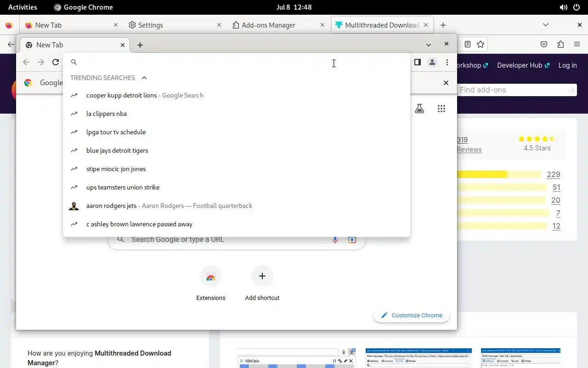The width and height of the screenshot is (588, 368).
Task: Select stipe miocic jon jones suggestion
Action: (237, 169)
